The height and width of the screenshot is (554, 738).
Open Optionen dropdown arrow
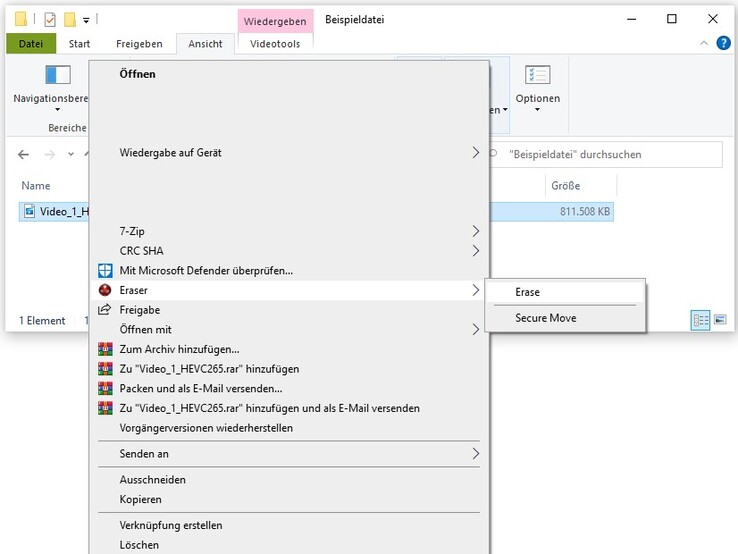click(x=537, y=110)
